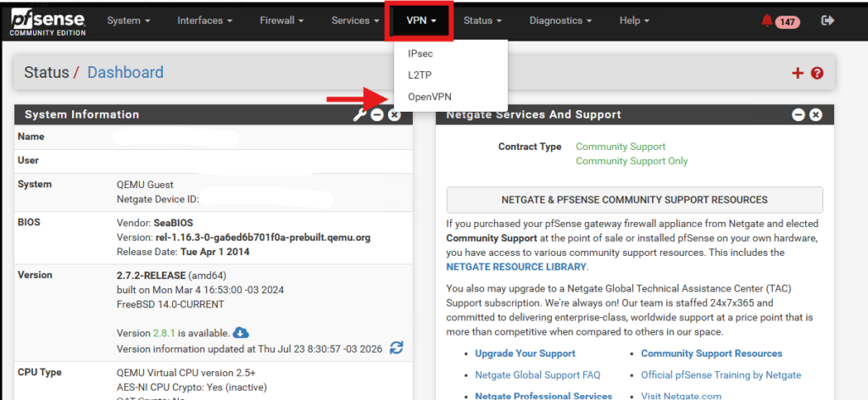Open the Community Support Resources link
Viewport: 868px width, 400px height.
tap(711, 353)
